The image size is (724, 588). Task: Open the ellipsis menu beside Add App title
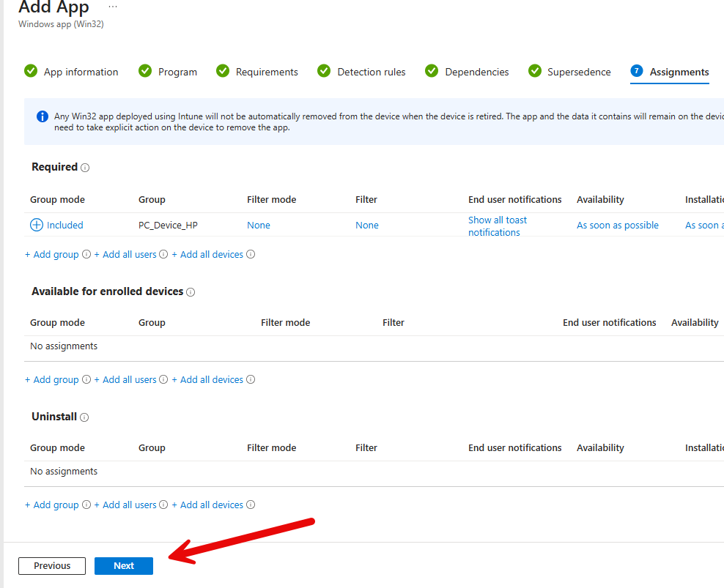(x=112, y=7)
